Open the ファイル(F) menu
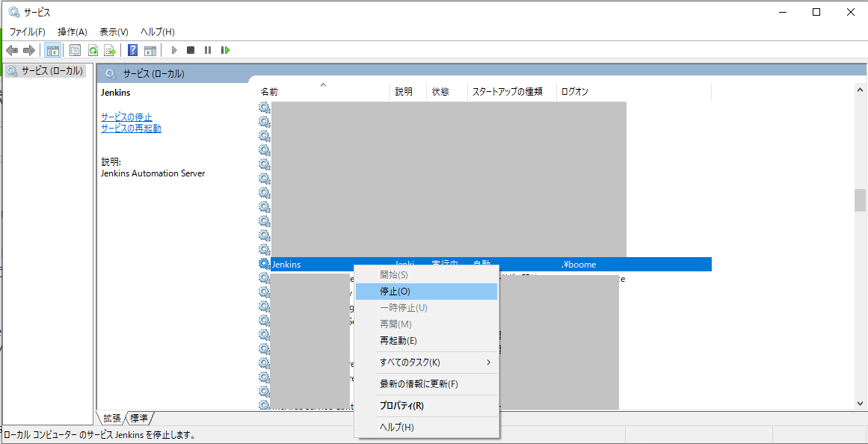 coord(28,32)
